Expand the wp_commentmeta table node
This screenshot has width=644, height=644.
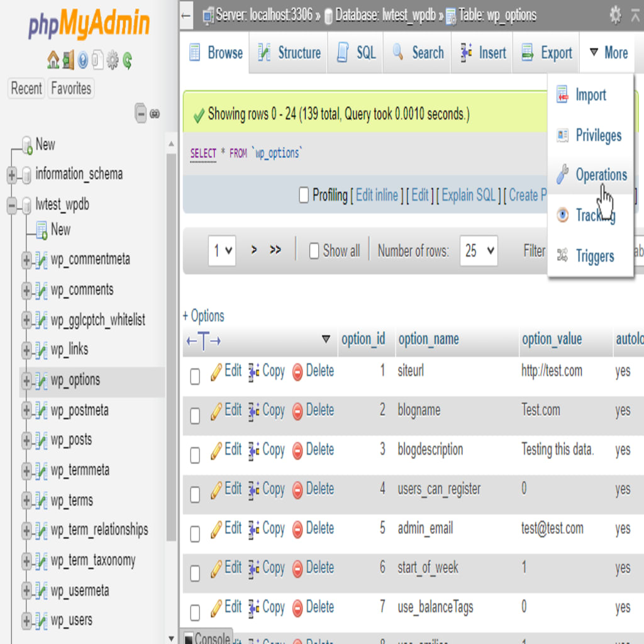[26, 260]
